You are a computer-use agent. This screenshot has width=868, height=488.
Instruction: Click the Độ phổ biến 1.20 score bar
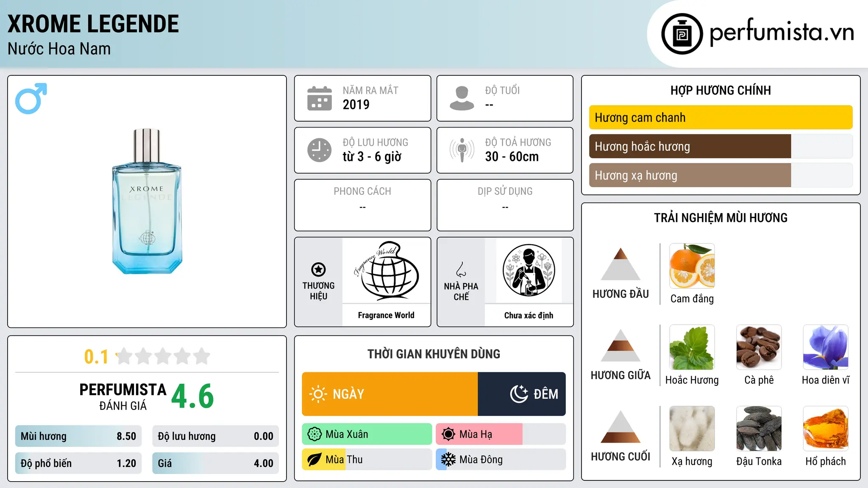[78, 463]
